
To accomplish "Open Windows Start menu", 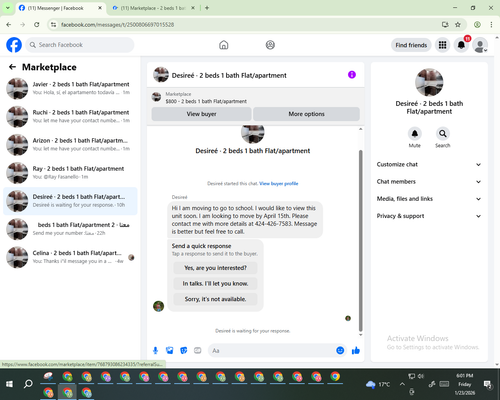I will pyautogui.click(x=9, y=384).
